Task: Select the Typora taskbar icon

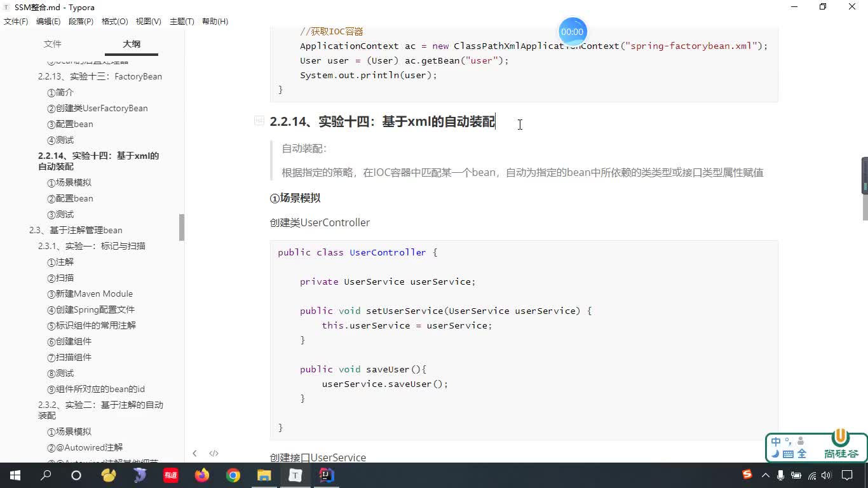Action: [295, 475]
